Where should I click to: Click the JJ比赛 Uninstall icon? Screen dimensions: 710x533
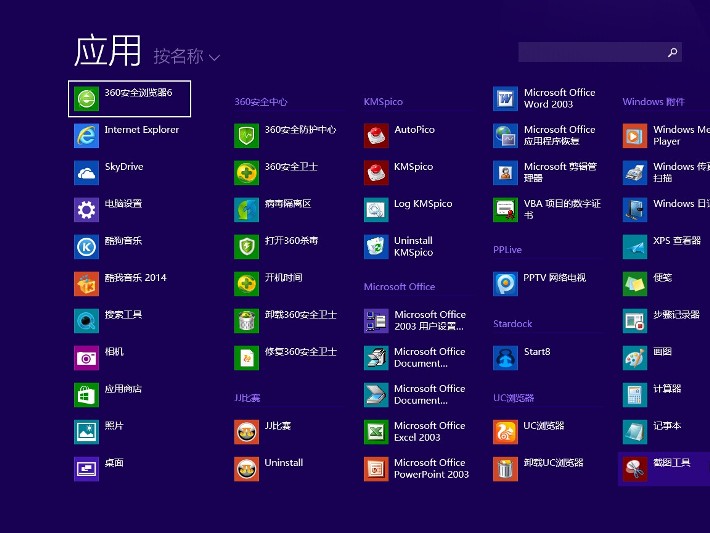click(246, 469)
